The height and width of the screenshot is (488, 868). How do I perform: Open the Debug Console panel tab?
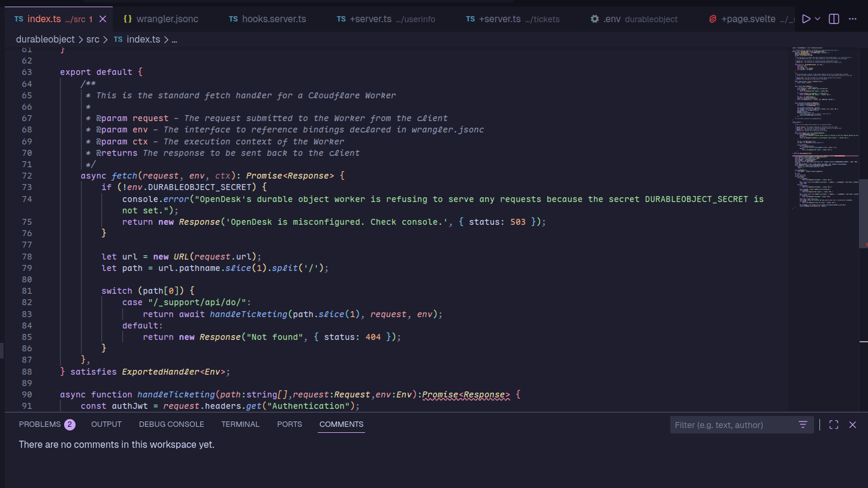point(171,424)
